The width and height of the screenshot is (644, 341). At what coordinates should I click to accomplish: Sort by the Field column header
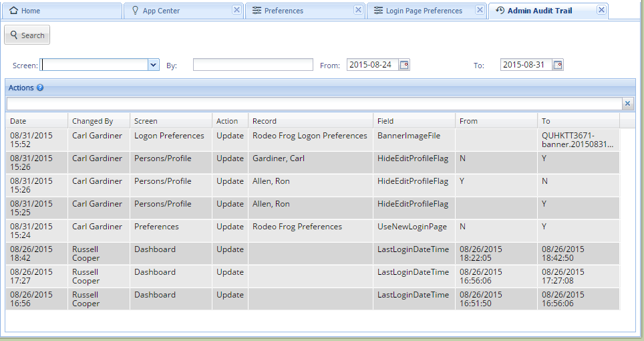(x=414, y=121)
